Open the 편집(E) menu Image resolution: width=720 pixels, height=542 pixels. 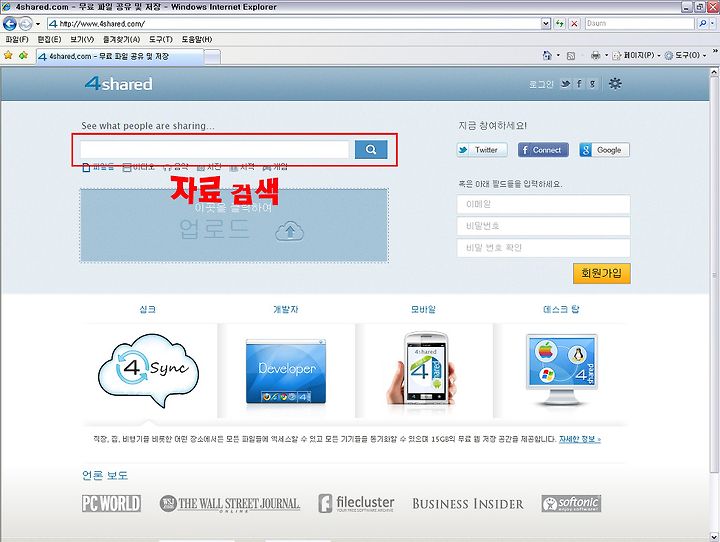click(49, 40)
